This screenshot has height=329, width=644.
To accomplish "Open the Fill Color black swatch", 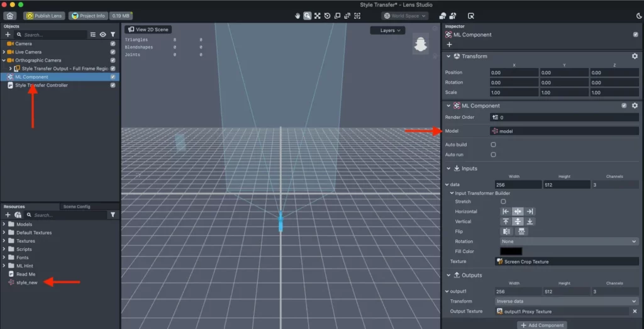I will [x=511, y=252].
